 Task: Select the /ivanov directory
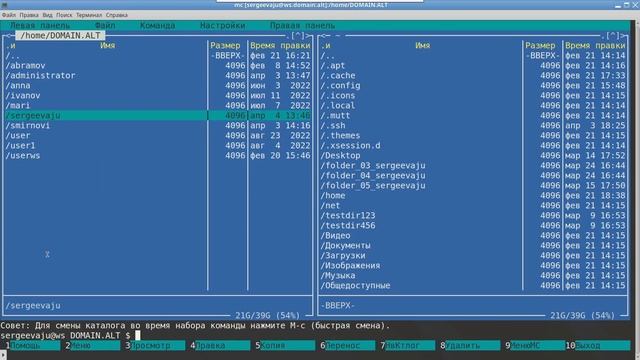coord(23,96)
